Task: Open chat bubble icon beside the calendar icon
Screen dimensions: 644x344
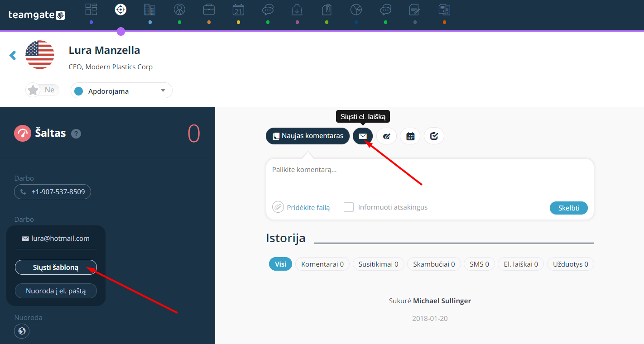Action: pyautogui.click(x=268, y=10)
